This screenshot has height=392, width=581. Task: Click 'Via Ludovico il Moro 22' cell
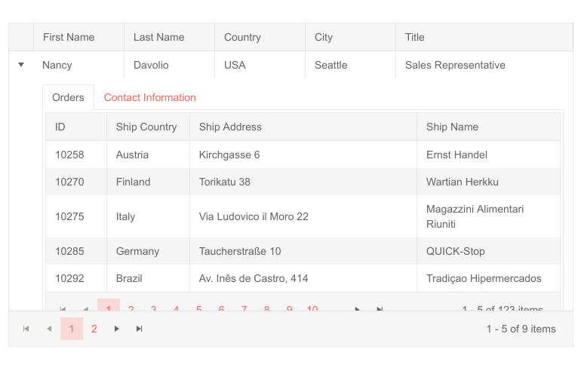303,216
